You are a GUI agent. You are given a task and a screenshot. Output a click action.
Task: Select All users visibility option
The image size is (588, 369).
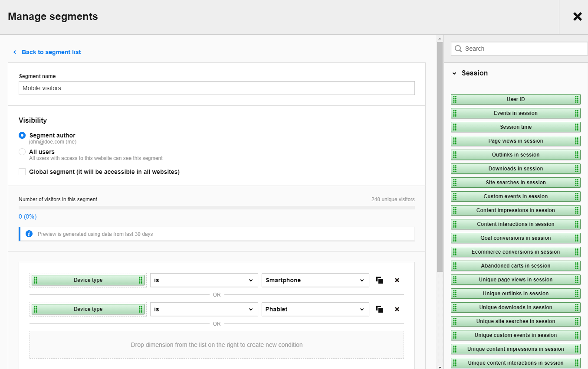pos(22,152)
